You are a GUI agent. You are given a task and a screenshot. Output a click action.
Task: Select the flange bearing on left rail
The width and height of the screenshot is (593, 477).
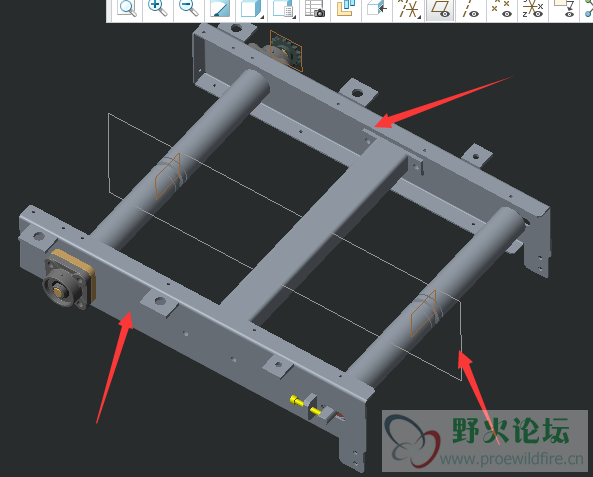[68, 280]
